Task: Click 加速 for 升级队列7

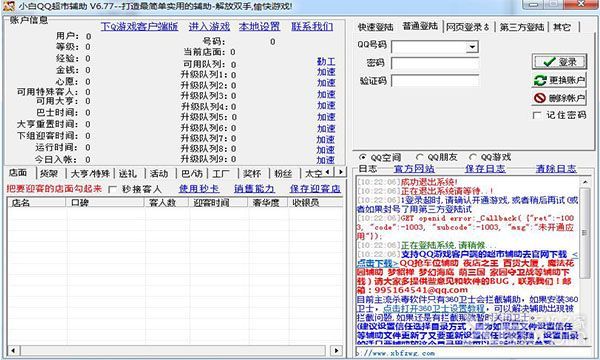Action: click(x=326, y=139)
